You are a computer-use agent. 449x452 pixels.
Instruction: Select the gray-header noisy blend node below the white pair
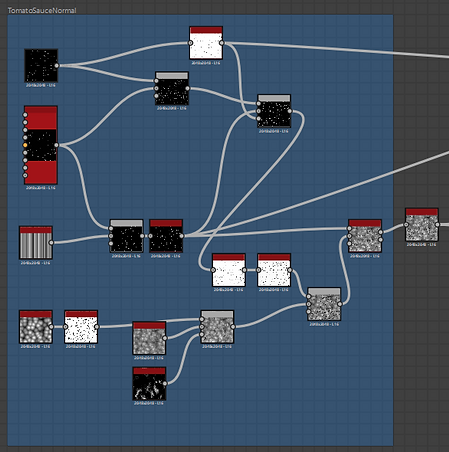click(324, 304)
